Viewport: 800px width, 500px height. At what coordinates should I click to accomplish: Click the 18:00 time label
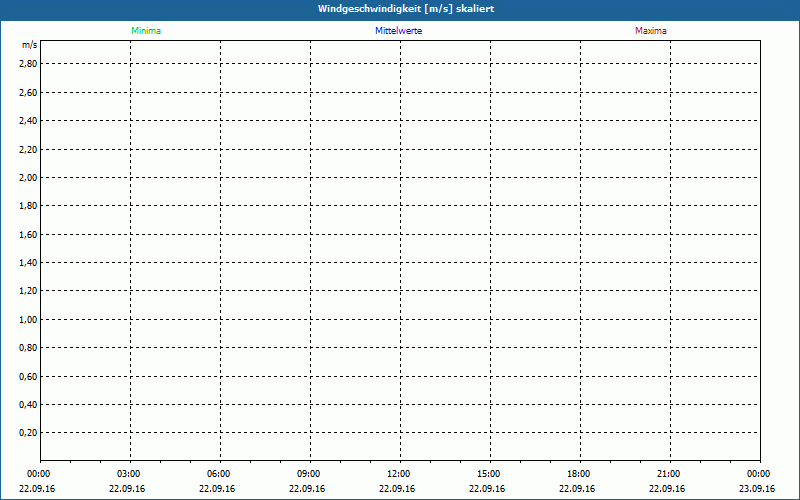[x=579, y=474]
